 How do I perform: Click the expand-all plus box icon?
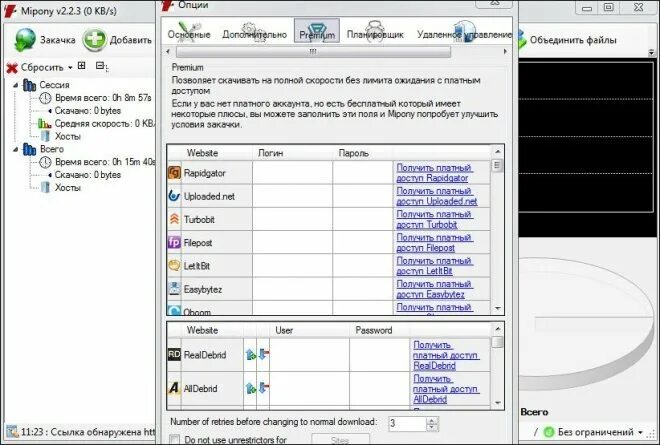82,66
